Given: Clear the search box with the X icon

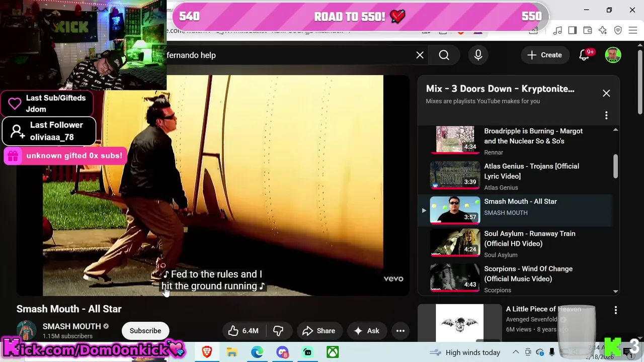Looking at the screenshot, I should (x=420, y=55).
